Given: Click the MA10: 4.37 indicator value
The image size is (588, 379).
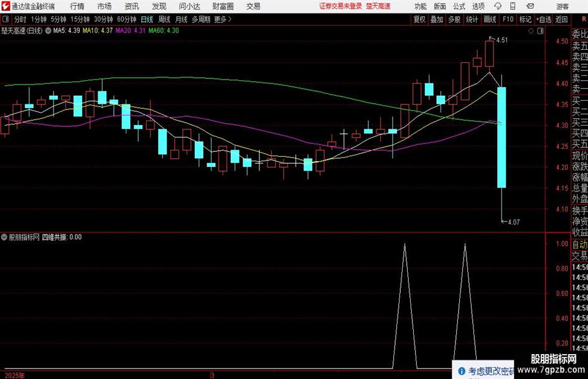Looking at the screenshot, I should [98, 30].
